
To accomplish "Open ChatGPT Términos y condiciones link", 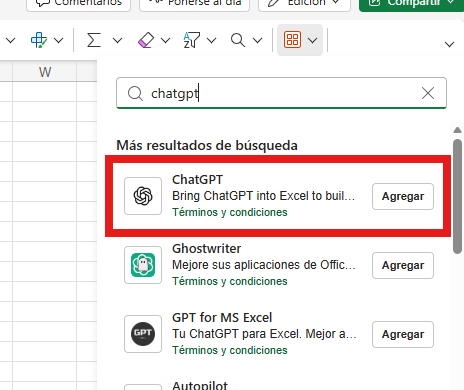I will (230, 212).
